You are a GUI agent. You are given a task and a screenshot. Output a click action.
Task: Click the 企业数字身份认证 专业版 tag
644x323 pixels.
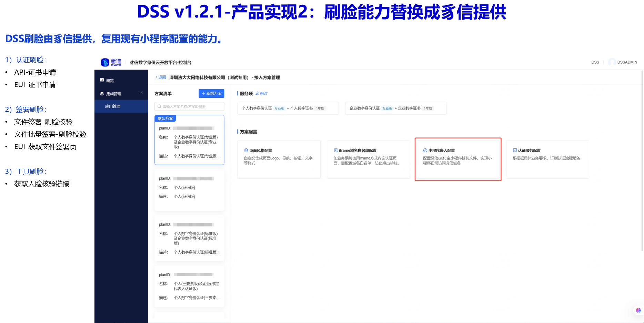point(387,108)
